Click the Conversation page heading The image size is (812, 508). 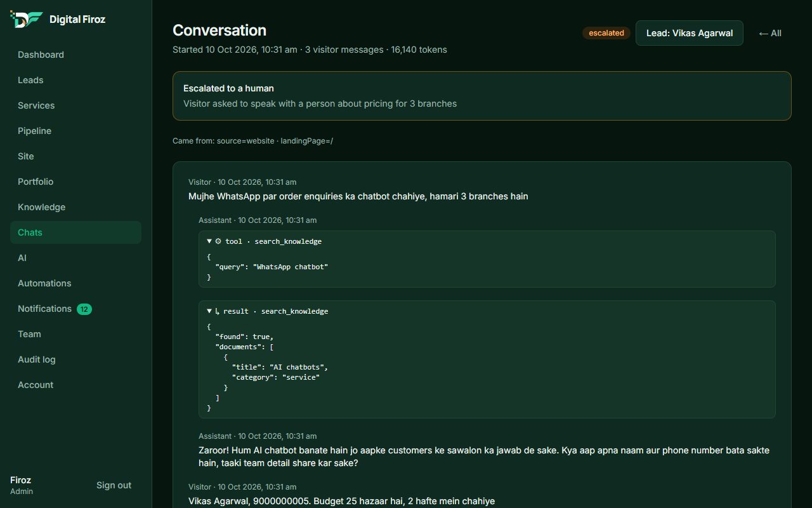tap(219, 30)
